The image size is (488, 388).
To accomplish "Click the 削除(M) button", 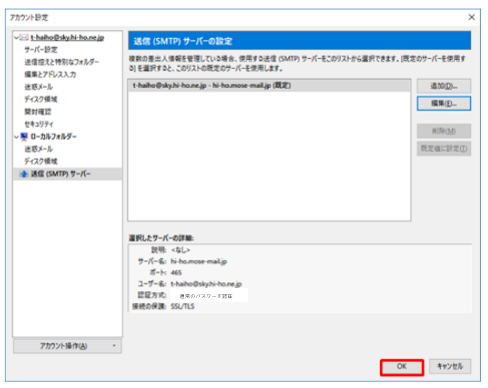I will tap(444, 131).
